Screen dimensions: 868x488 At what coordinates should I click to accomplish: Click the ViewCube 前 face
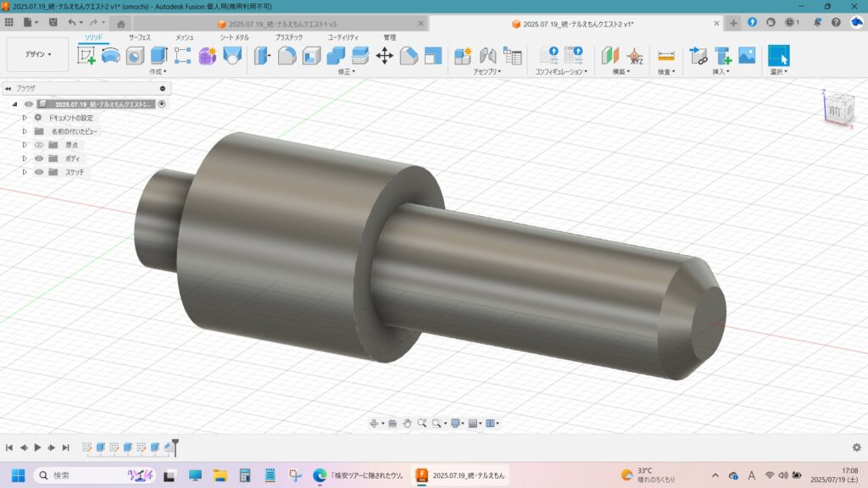tap(836, 111)
